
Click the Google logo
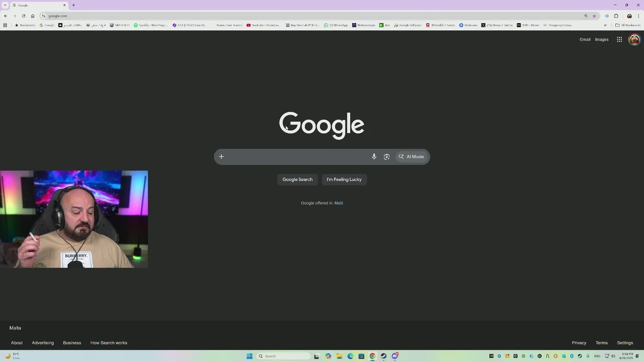click(321, 125)
